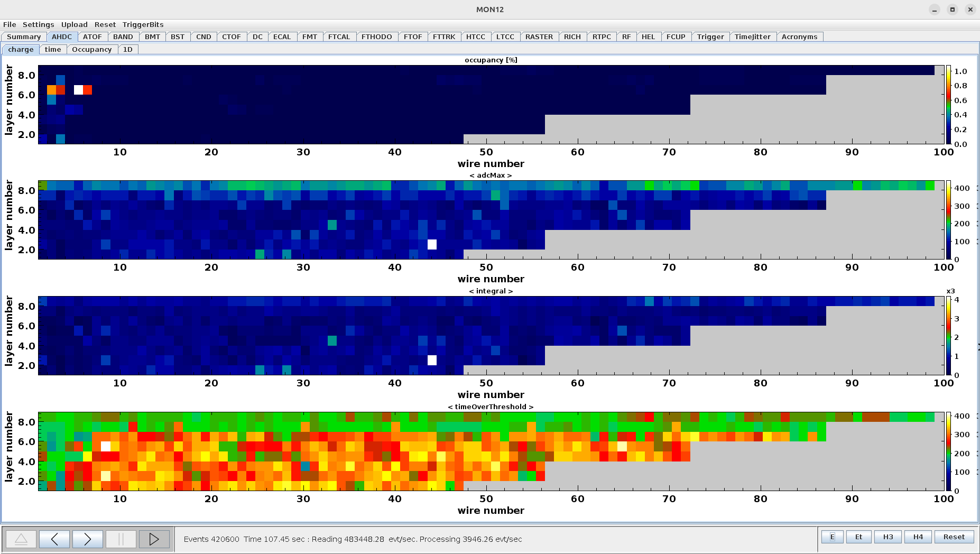Viewport: 980px width, 554px height.
Task: Switch to the RASTER tab
Action: (539, 36)
